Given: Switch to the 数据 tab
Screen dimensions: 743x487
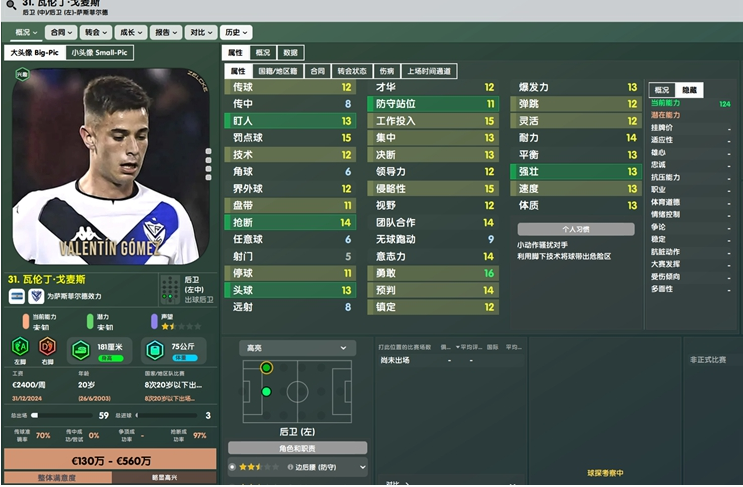Looking at the screenshot, I should tap(290, 53).
